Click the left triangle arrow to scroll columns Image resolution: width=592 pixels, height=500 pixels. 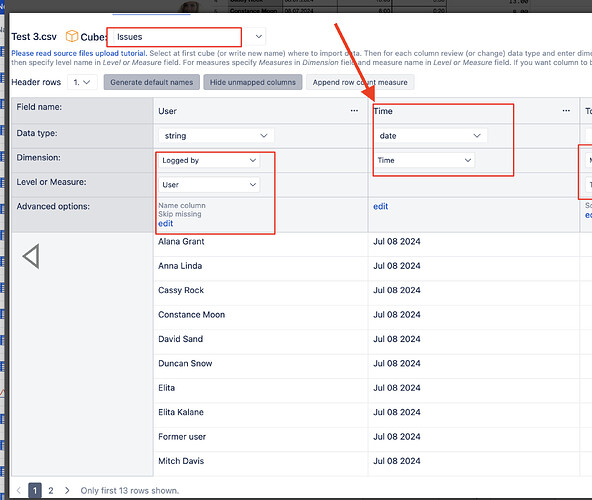pos(31,256)
